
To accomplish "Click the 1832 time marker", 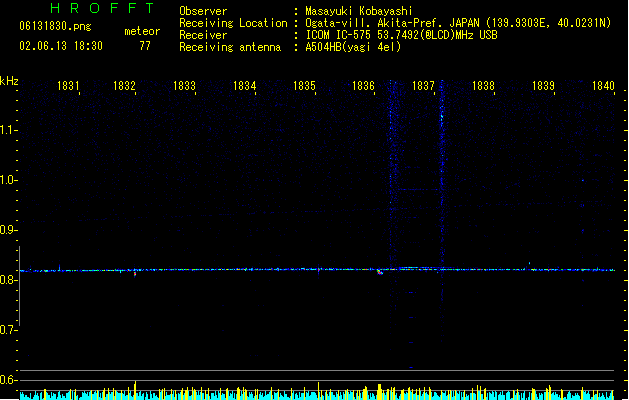I will click(124, 86).
